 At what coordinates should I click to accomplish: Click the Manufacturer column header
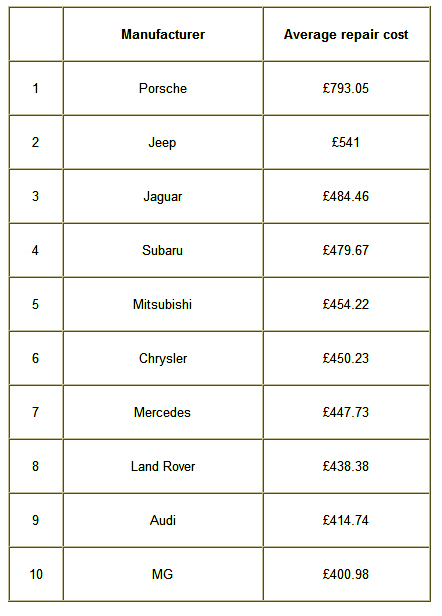pyautogui.click(x=163, y=34)
